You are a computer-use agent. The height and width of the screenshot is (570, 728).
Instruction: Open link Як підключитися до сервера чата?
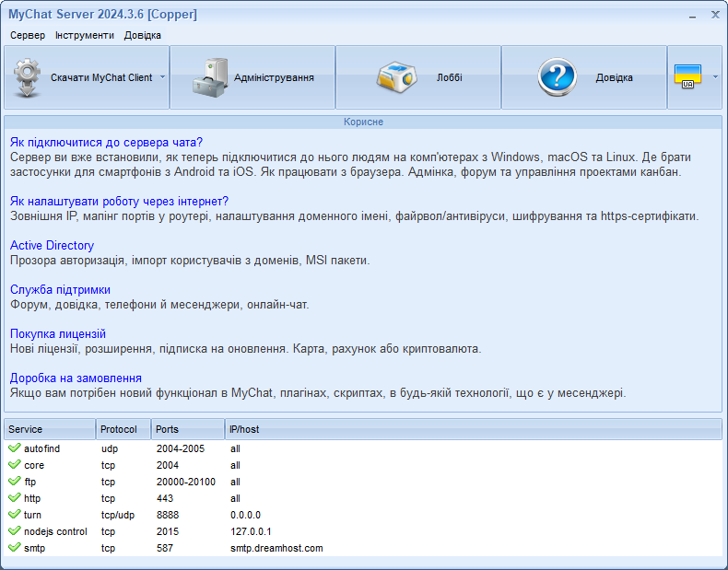pos(106,143)
